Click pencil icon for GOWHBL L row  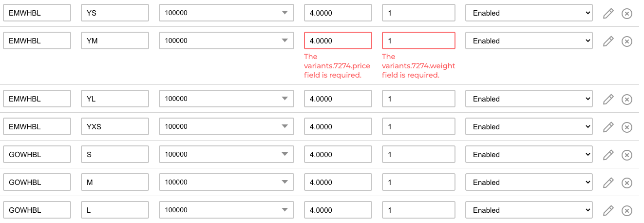(608, 210)
